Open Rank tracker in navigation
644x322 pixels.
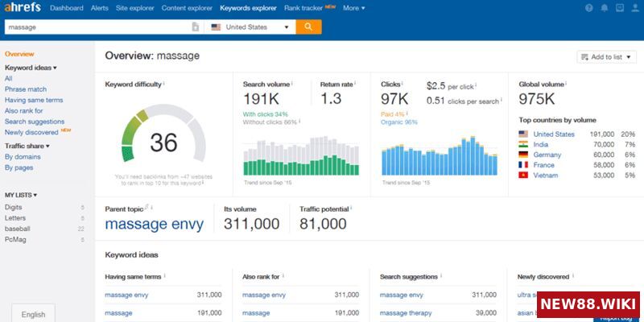(303, 8)
